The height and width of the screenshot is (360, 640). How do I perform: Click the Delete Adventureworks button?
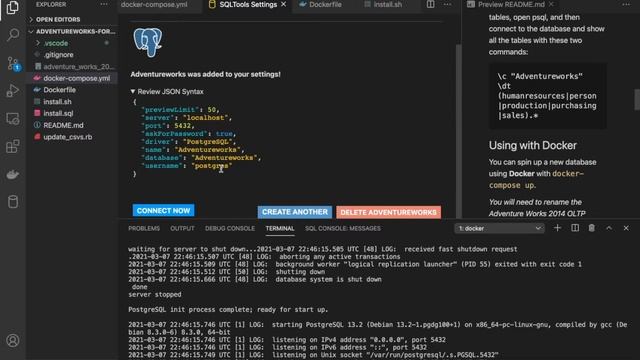(x=389, y=212)
